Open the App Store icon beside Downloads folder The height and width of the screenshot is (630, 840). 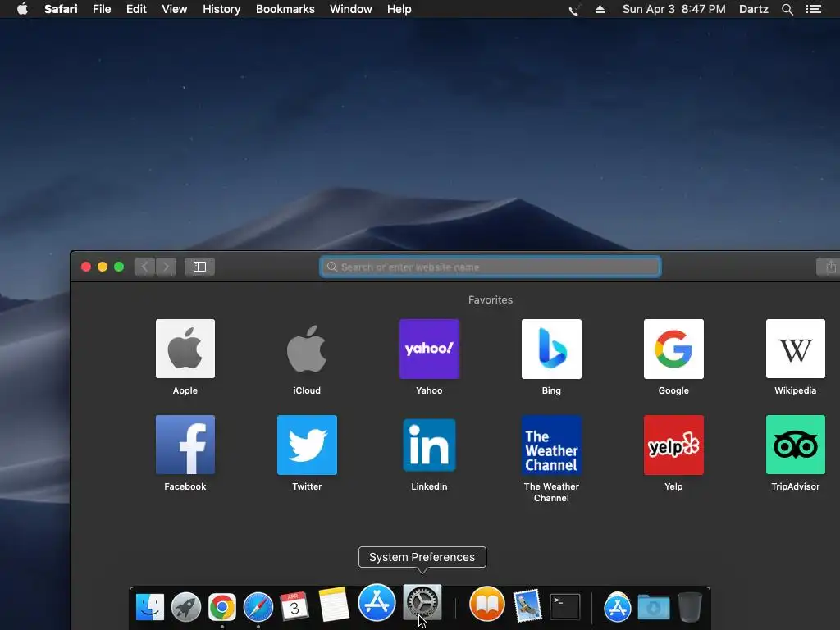coord(617,608)
